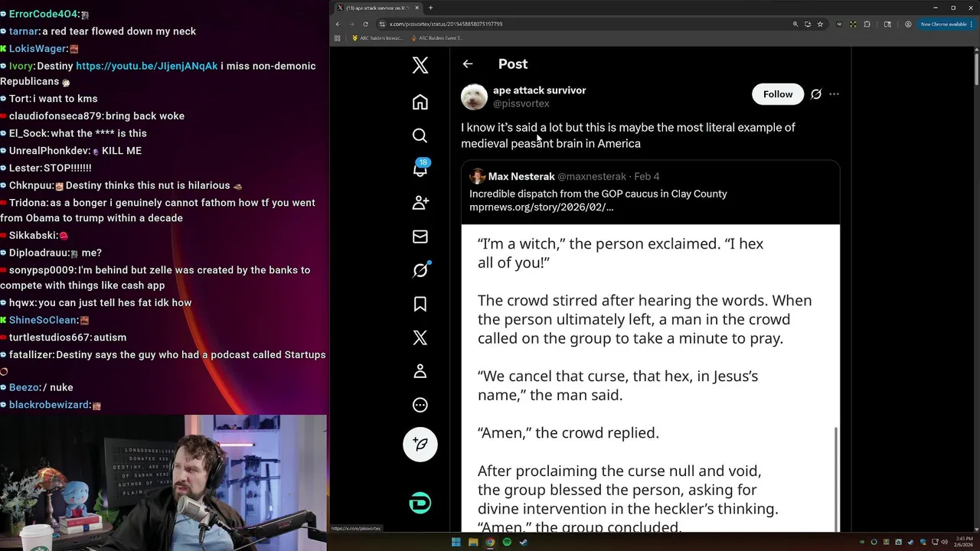The width and height of the screenshot is (980, 551).
Task: Open the quoted article screenshot image
Action: tap(650, 378)
